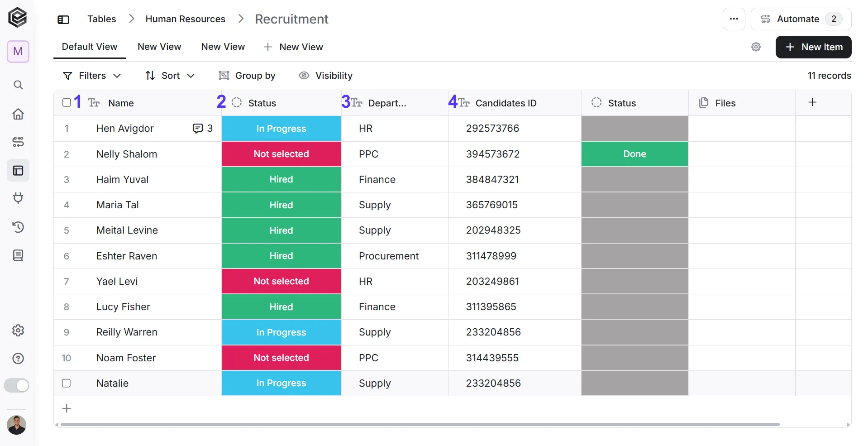Open the three-dot more options menu

click(734, 19)
